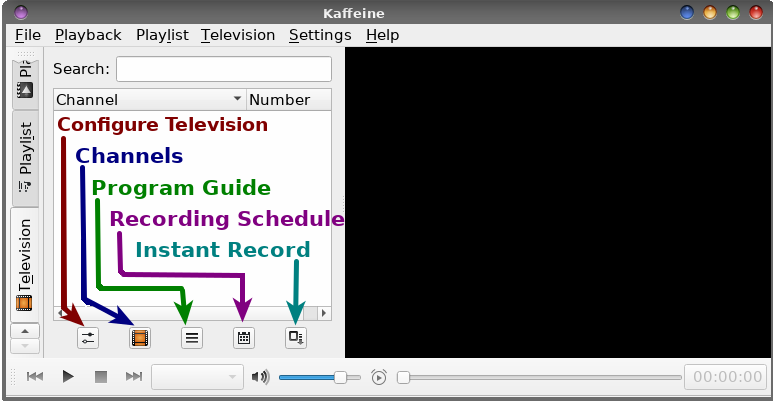This screenshot has width=773, height=401.
Task: Switch to the Television side tab
Action: point(25,265)
